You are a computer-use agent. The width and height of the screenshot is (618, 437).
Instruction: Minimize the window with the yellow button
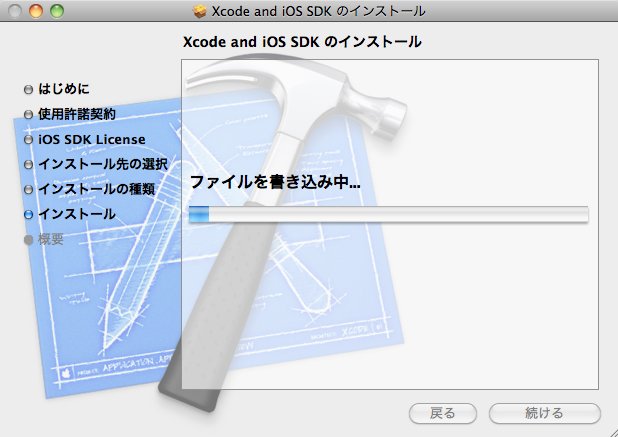pyautogui.click(x=36, y=11)
